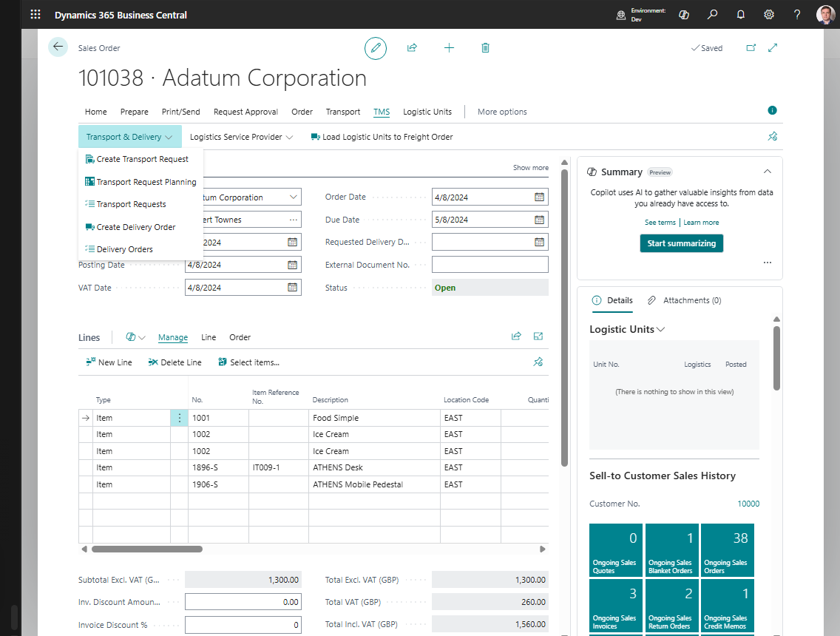Choose Create Transport Request
The image size is (840, 636).
tap(137, 159)
